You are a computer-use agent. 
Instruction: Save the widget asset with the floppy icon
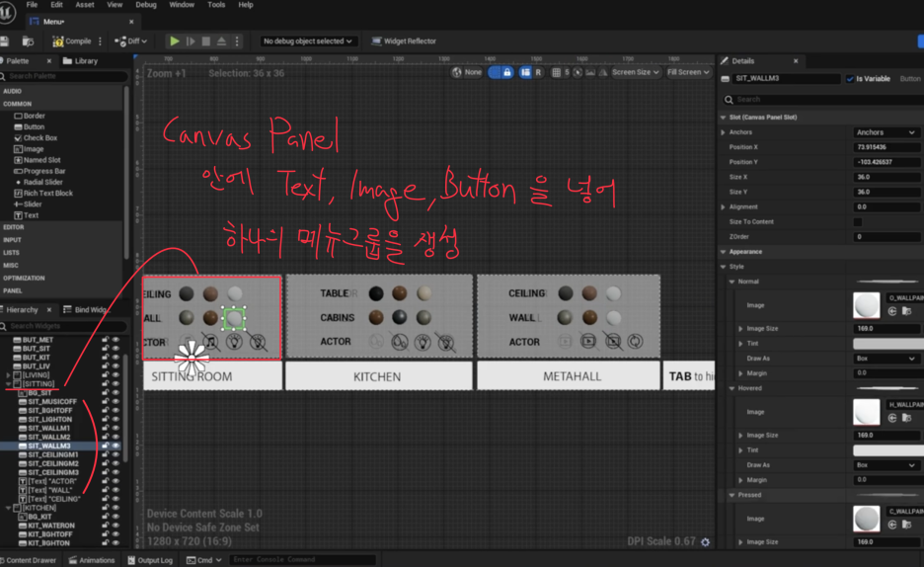point(4,41)
